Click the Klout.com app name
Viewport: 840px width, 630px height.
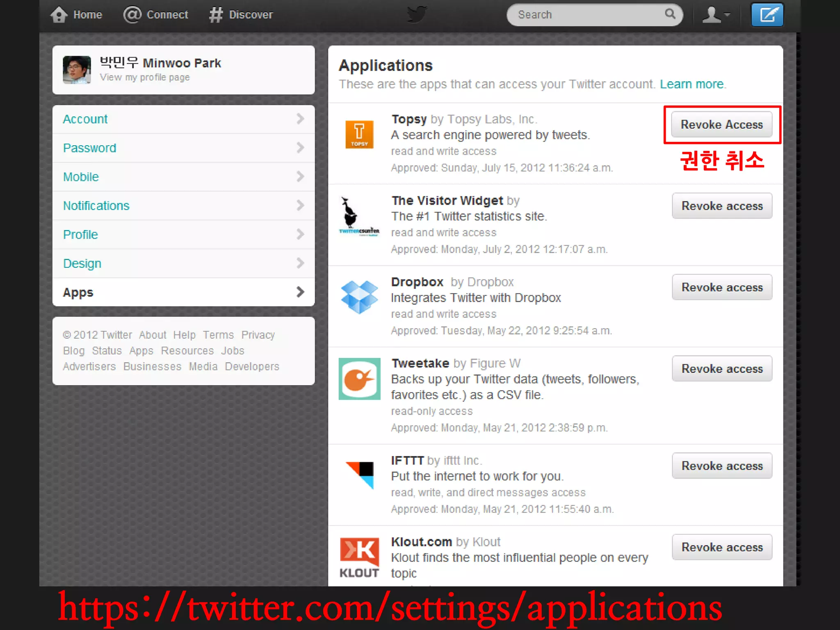pyautogui.click(x=421, y=542)
